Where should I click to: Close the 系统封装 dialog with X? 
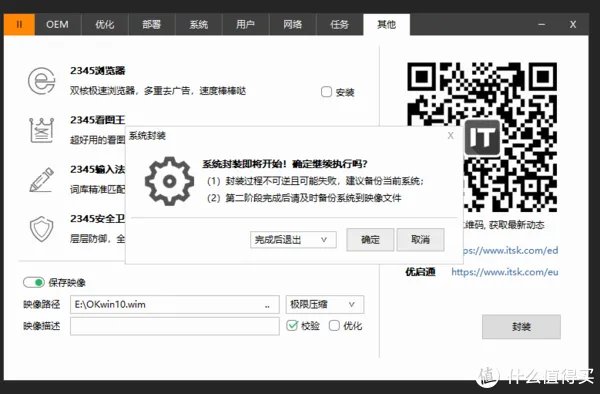coord(450,135)
